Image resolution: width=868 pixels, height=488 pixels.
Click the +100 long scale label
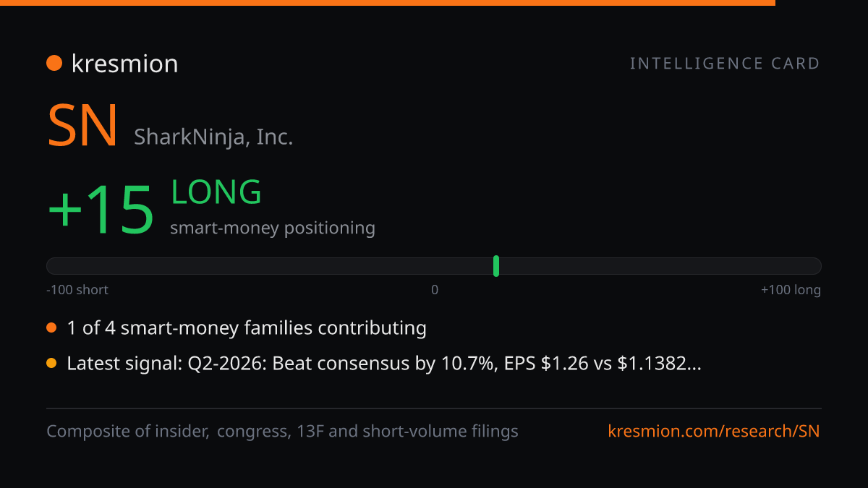point(791,290)
